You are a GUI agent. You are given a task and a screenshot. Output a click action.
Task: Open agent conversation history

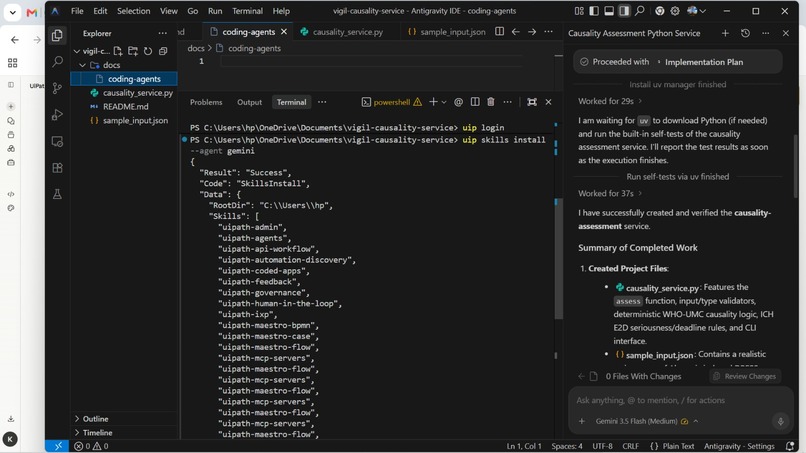(x=745, y=33)
